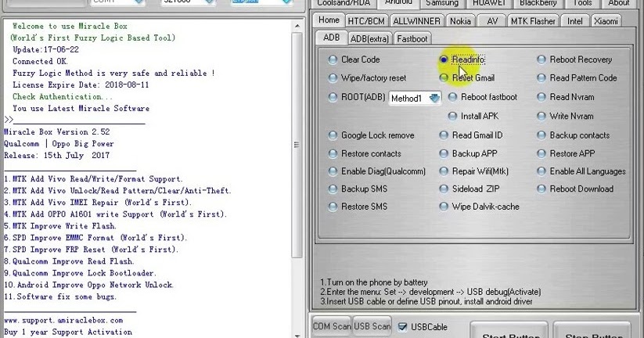
Task: Switch to the ALLWINNER tab
Action: pyautogui.click(x=416, y=21)
